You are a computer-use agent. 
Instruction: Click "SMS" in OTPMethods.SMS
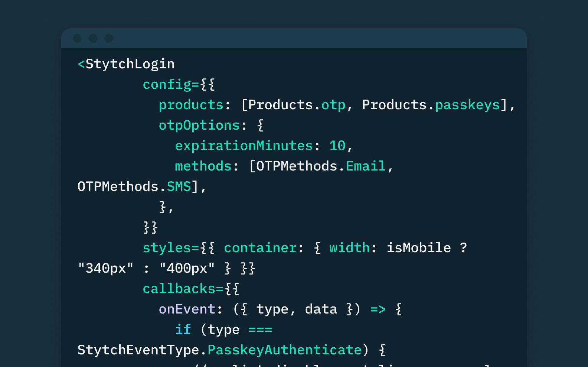(179, 186)
